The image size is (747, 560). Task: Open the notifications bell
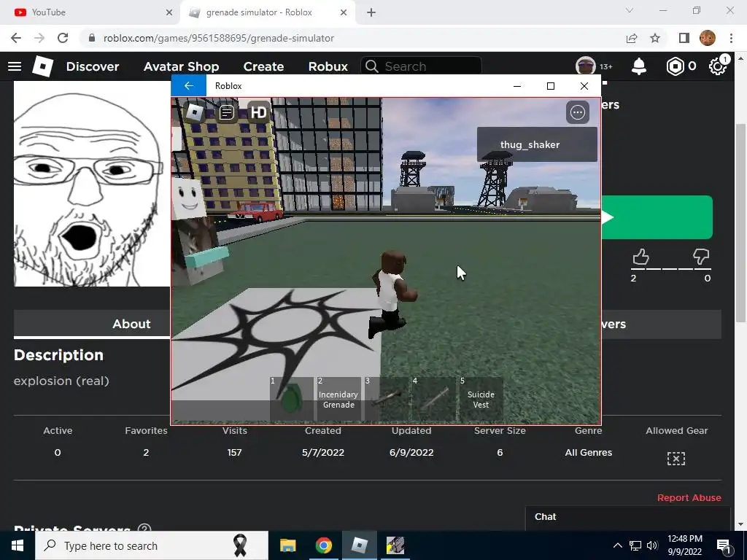639,66
